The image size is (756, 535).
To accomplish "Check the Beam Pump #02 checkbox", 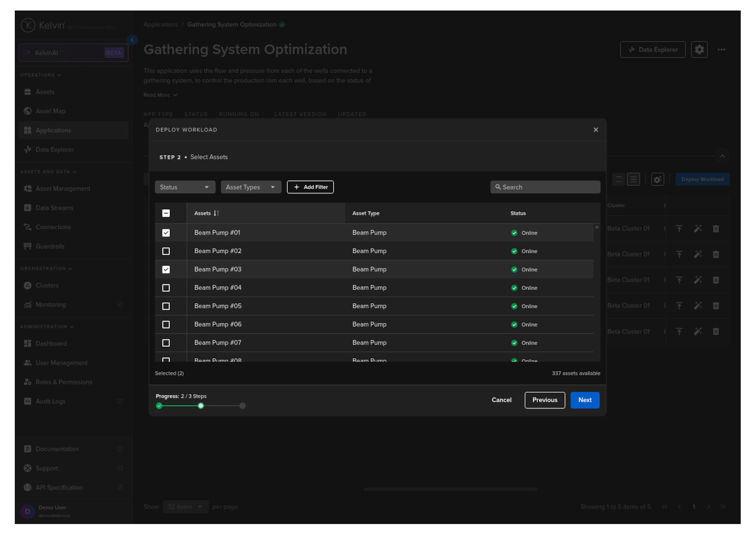I will coord(166,251).
